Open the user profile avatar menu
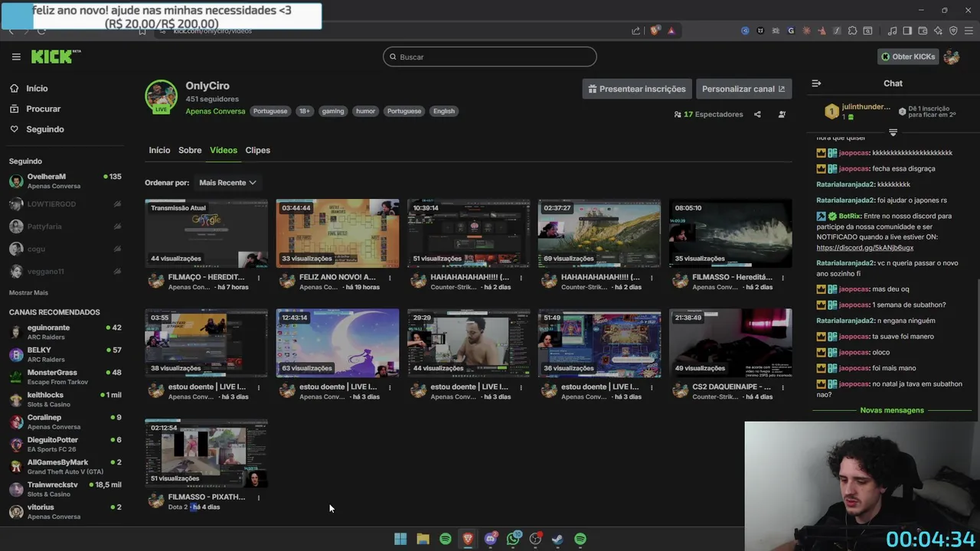This screenshot has width=980, height=551. 952,57
